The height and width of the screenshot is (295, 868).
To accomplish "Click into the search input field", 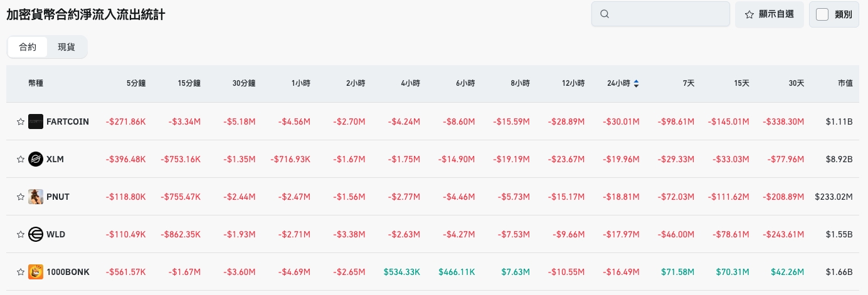I will tap(668, 14).
